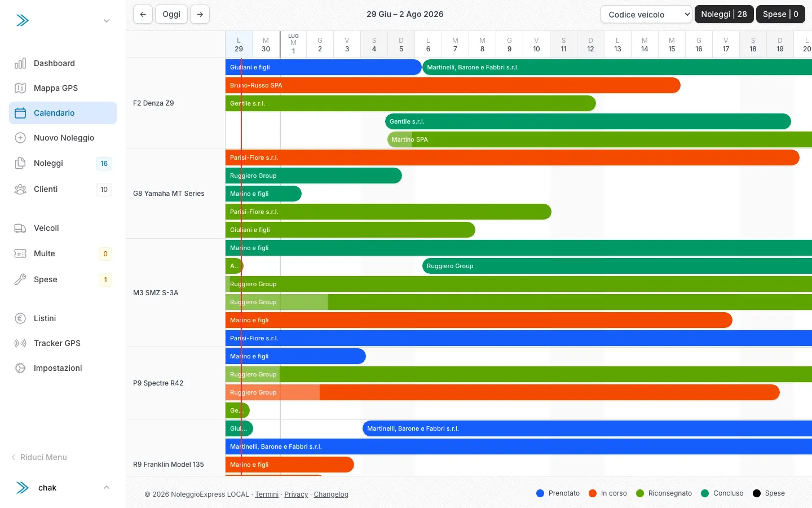Open the Bruno-Russo SPA rental bar
This screenshot has width=812, height=508.
(x=453, y=85)
